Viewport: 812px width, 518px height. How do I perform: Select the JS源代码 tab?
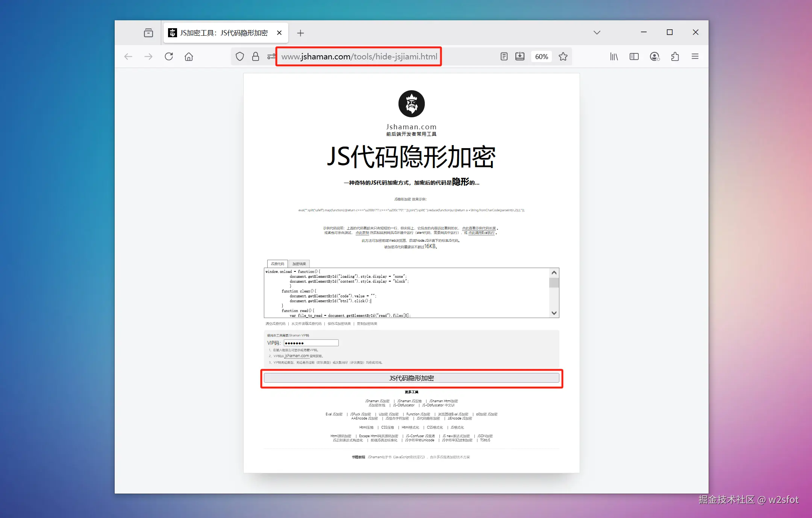(x=277, y=264)
